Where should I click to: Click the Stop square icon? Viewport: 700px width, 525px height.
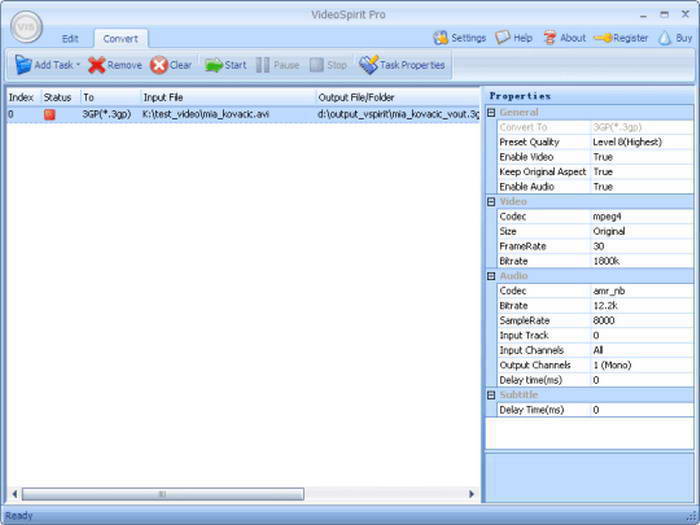(317, 65)
